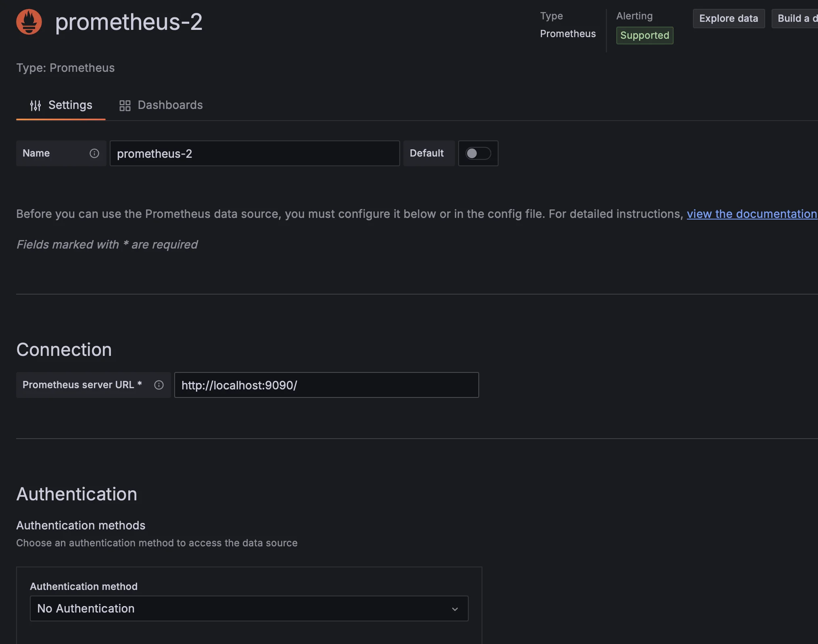This screenshot has width=818, height=644.
Task: Click info icon beside Prometheus server URL
Action: 159,385
